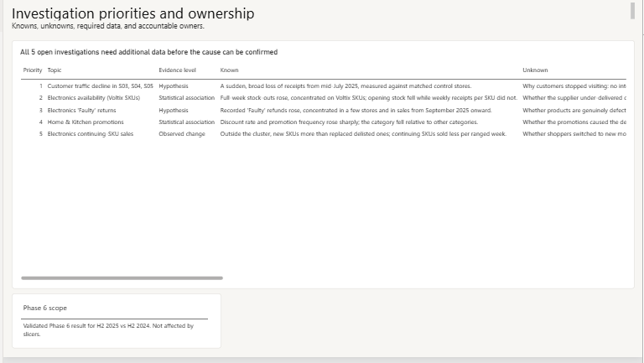The height and width of the screenshot is (363, 644).
Task: Click 'A sudden, broad loss of receipts' known cell
Action: (345, 86)
